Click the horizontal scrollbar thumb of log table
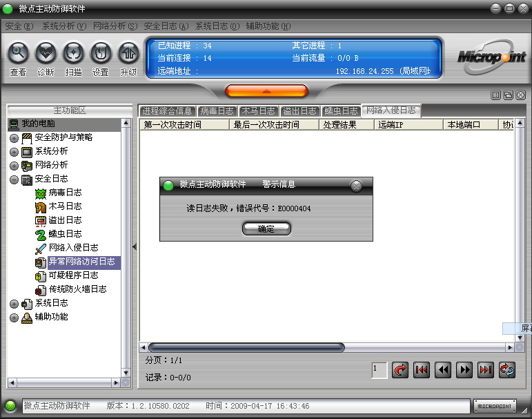 point(246,347)
